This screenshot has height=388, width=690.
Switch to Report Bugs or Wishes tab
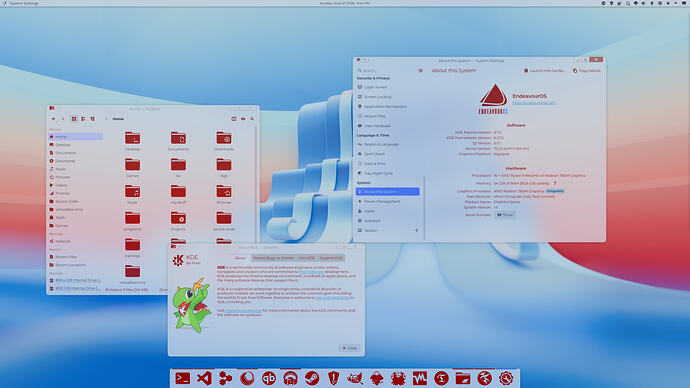point(273,258)
